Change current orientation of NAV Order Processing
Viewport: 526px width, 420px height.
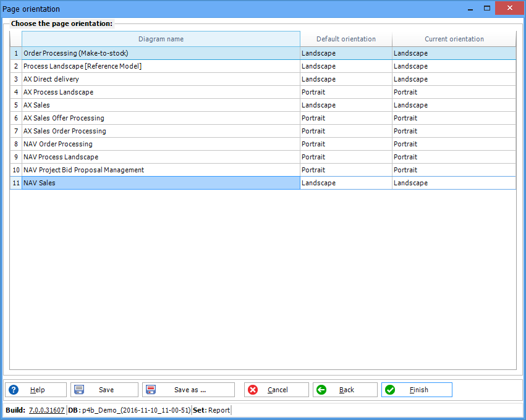[x=454, y=144]
